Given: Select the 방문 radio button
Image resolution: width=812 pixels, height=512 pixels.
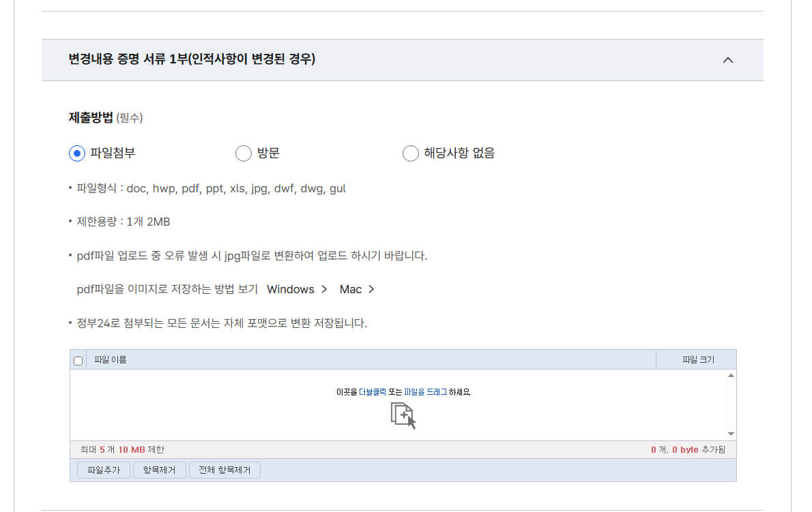Looking at the screenshot, I should tap(244, 153).
